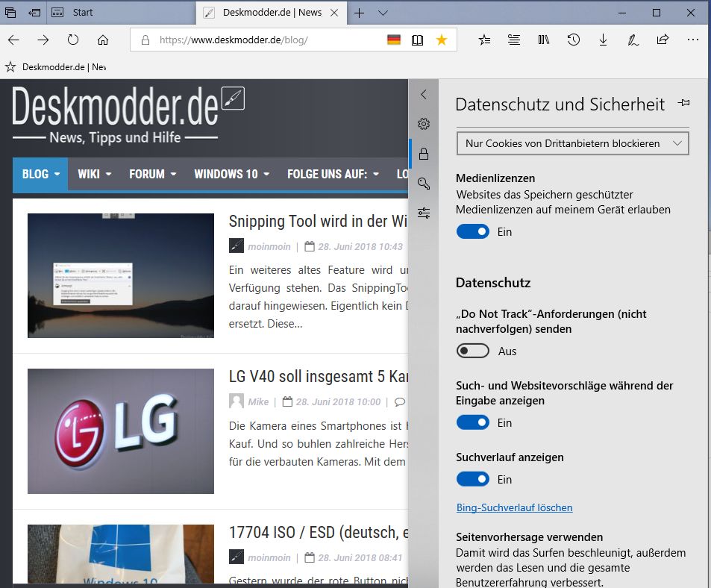Click the German flag icon in address bar
Image resolution: width=711 pixels, height=588 pixels.
click(x=394, y=40)
